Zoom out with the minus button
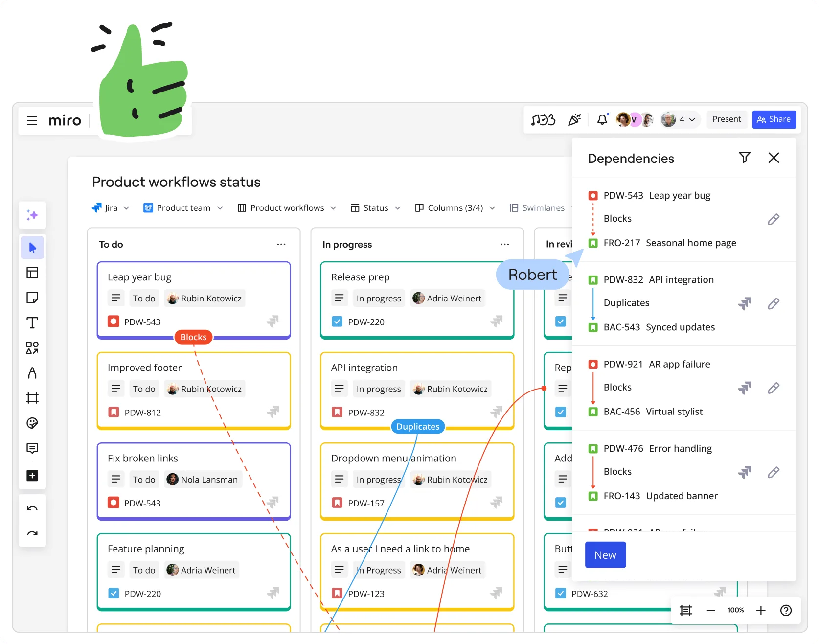 pyautogui.click(x=711, y=610)
